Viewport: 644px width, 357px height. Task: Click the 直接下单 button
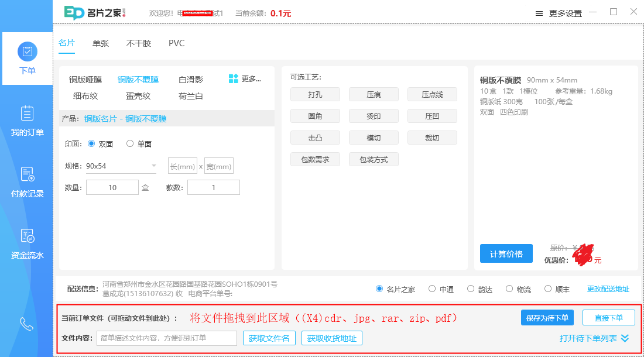(609, 318)
